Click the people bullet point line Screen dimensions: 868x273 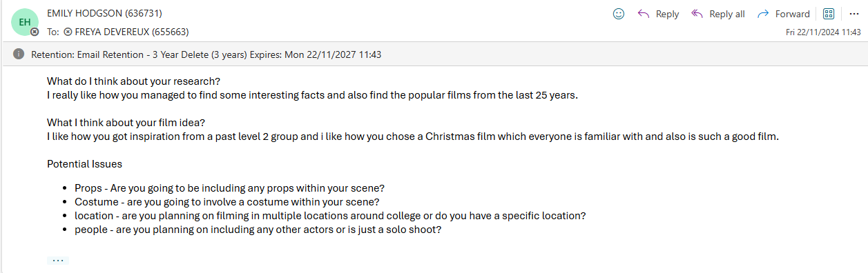coord(258,229)
